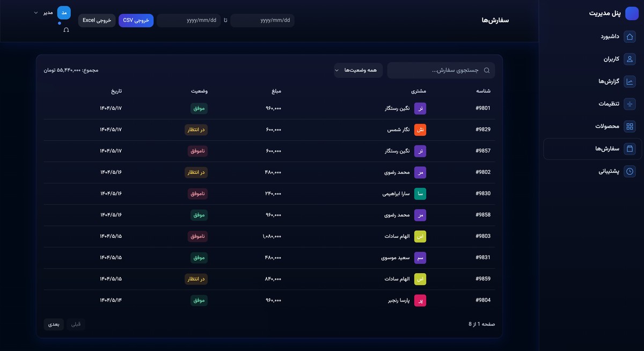This screenshot has width=644, height=351.
Task: Open notifications with the bell icon
Action: pos(66,30)
